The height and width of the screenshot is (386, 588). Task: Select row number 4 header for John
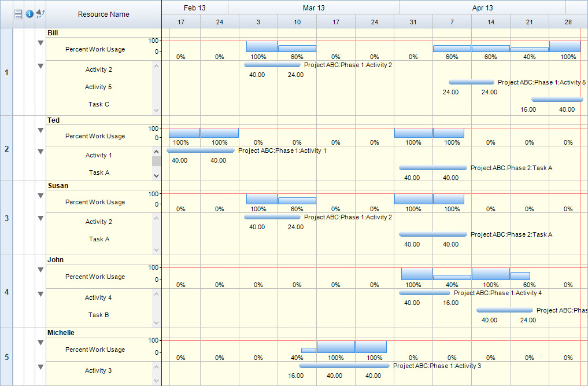click(x=6, y=292)
